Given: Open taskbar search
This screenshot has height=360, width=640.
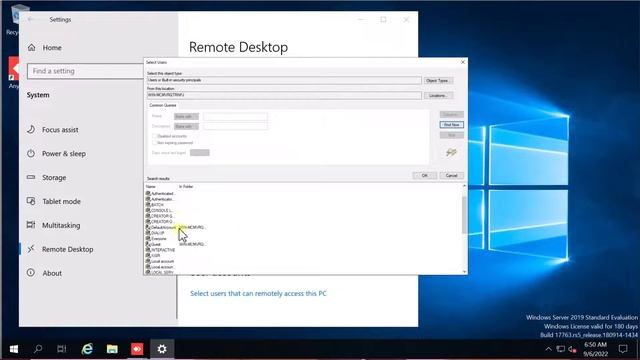Looking at the screenshot, I should pyautogui.click(x=38, y=349).
